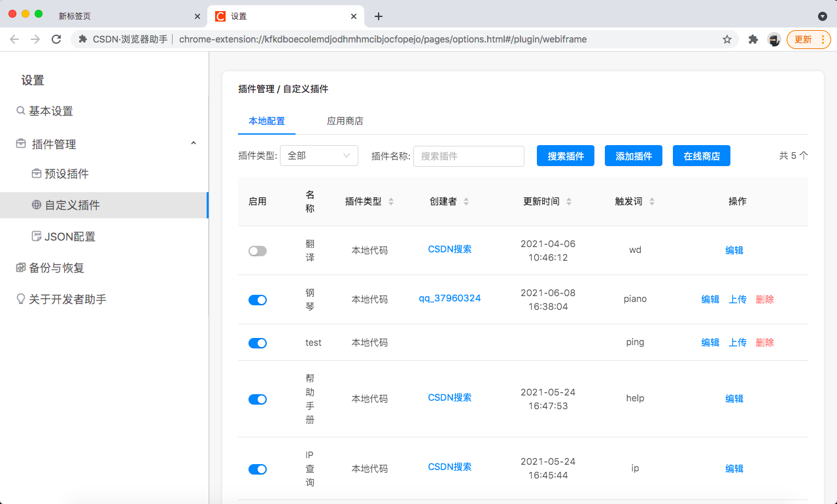Screen dimensions: 837x504
Task: Close the 新标签页 tab
Action: (x=197, y=16)
